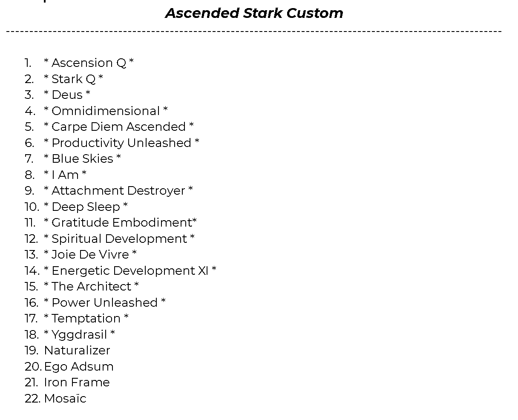518x420 pixels.
Task: Select The Architect list item
Action: coord(91,287)
